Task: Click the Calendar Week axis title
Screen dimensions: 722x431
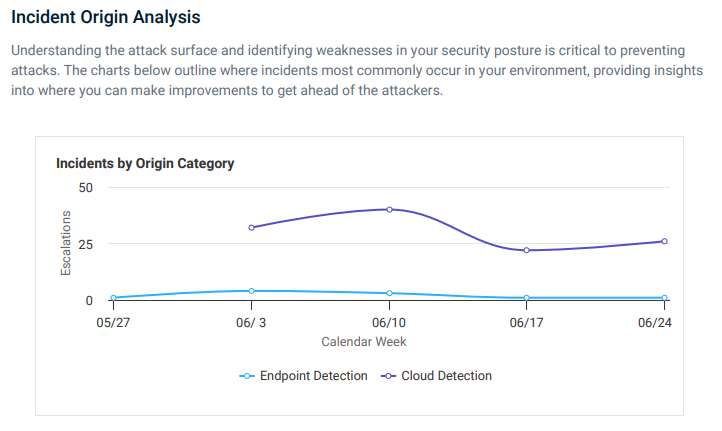Action: pyautogui.click(x=363, y=341)
